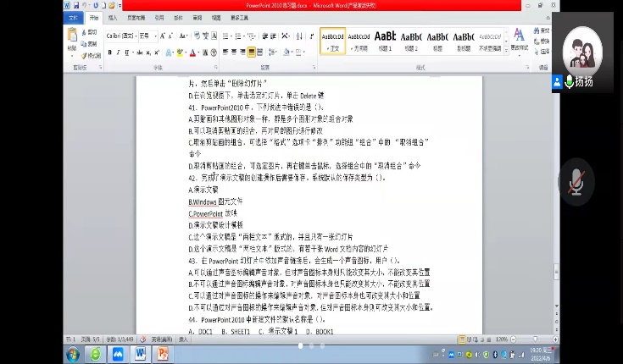Switch to the 插入 (Insert) ribbon tab

point(113,17)
